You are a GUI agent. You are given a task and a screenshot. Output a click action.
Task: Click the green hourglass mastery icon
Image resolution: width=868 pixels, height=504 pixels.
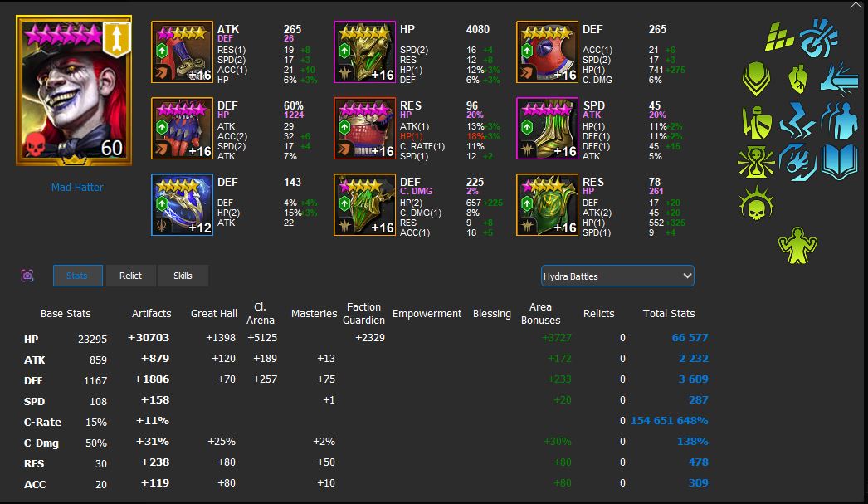click(756, 162)
